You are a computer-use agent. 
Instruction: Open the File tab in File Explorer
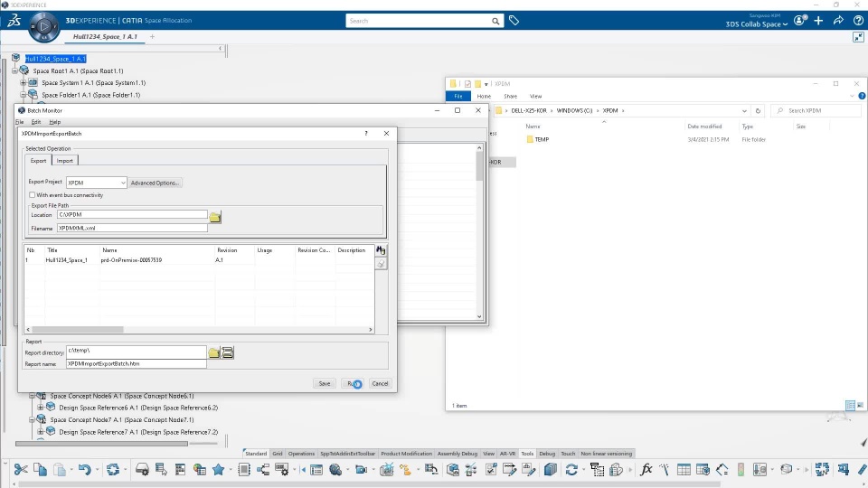click(x=458, y=97)
